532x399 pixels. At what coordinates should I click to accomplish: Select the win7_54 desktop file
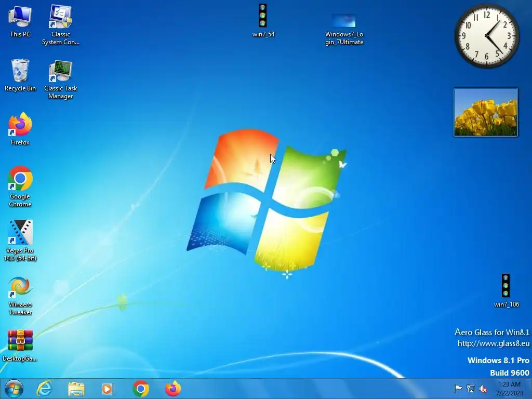tap(263, 21)
